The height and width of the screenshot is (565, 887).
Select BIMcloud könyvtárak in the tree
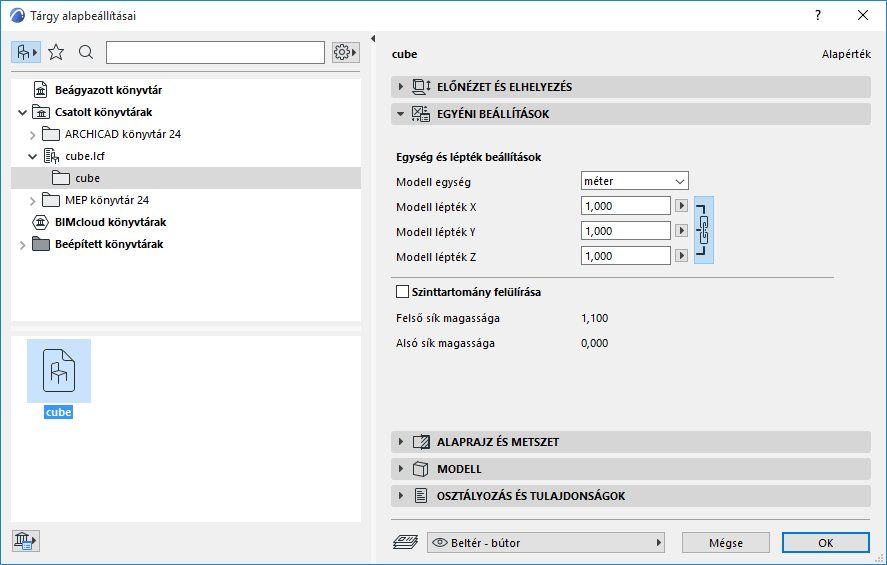pos(110,222)
